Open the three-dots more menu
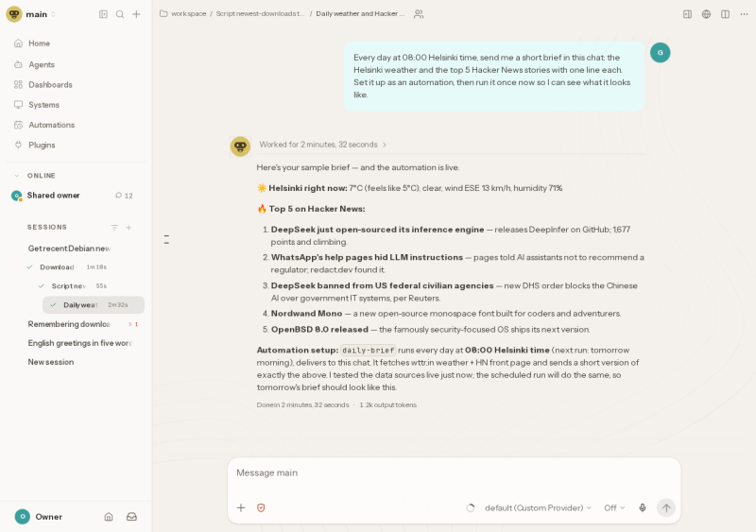Image resolution: width=756 pixels, height=532 pixels. [744, 14]
